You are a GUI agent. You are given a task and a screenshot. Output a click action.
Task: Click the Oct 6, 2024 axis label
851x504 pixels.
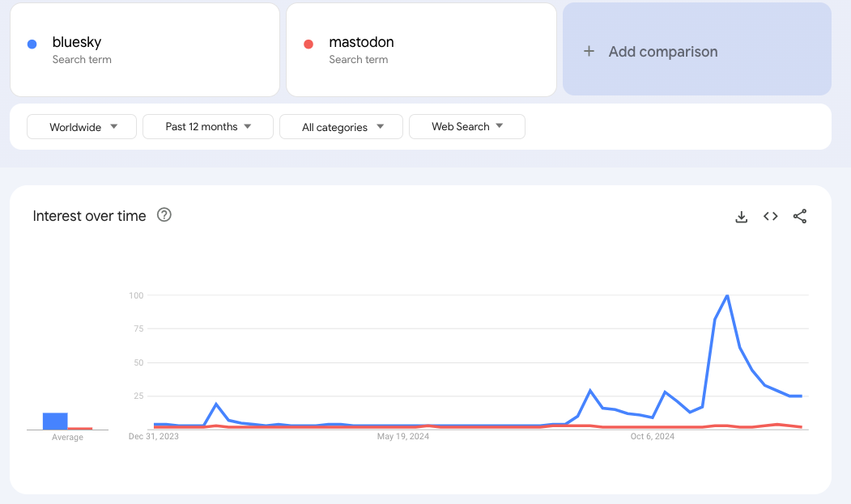[x=653, y=437]
